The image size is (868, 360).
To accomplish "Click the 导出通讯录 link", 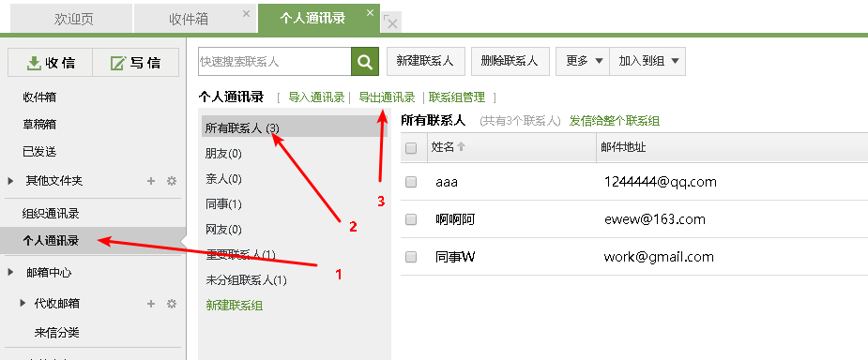I will click(x=387, y=97).
